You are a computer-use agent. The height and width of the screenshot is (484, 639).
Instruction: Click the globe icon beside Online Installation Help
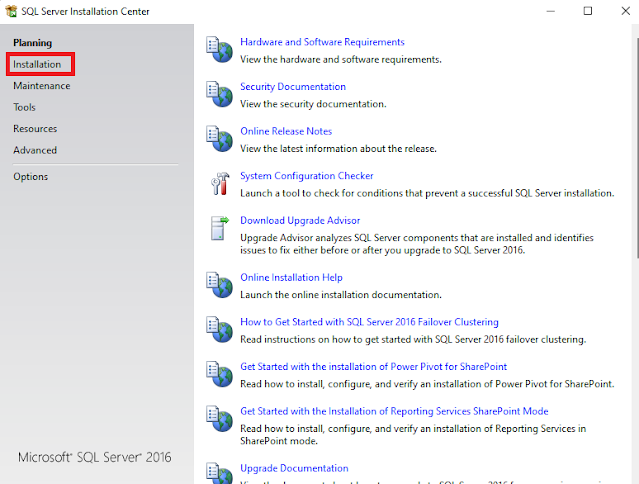[x=219, y=285]
